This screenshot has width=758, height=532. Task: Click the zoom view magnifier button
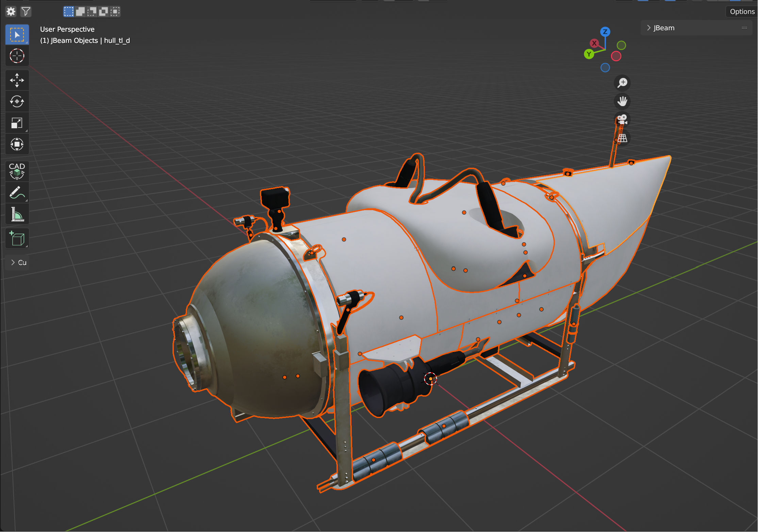click(622, 83)
